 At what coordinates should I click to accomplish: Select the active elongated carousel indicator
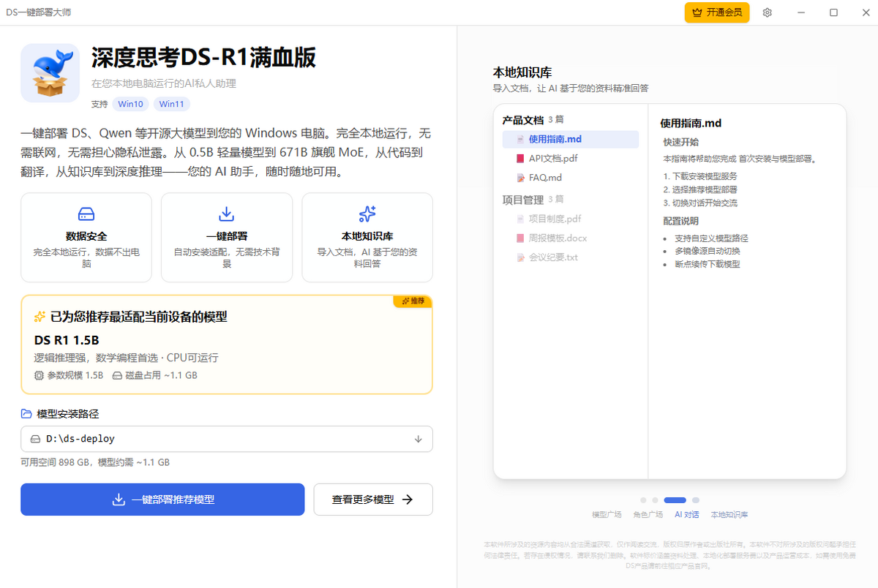pyautogui.click(x=675, y=500)
